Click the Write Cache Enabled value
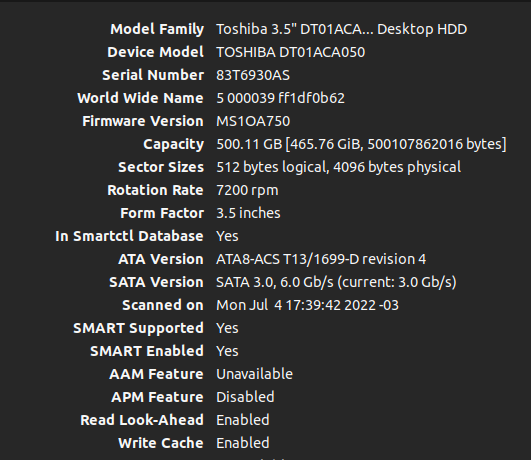 tap(243, 443)
